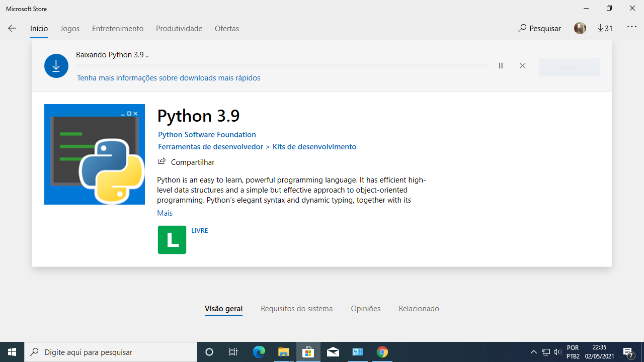Click the blue download circle icon
Viewport: 644px width, 362px height.
56,66
